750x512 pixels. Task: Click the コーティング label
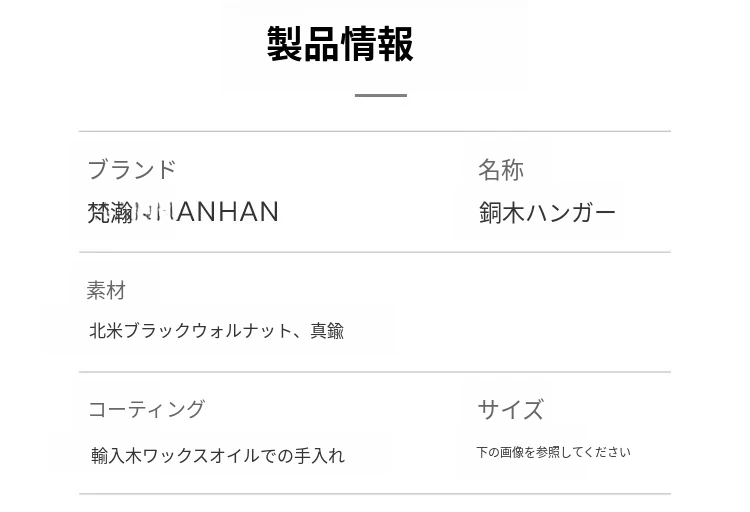(x=146, y=409)
